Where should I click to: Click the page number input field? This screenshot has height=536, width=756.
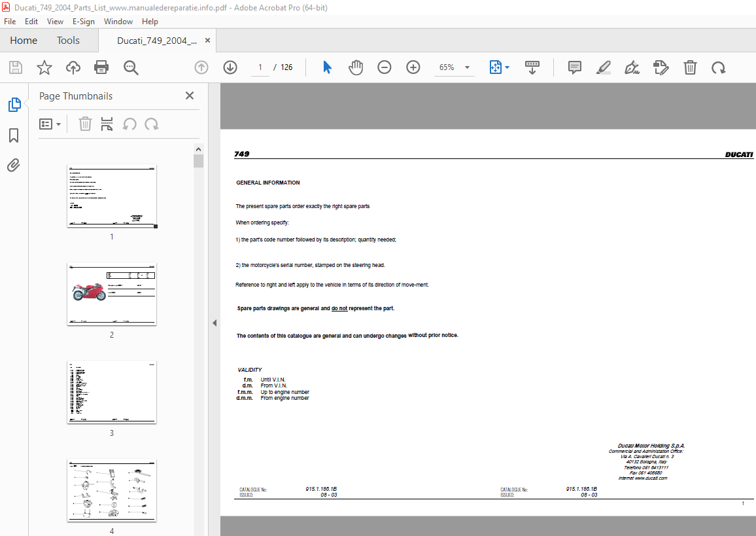pyautogui.click(x=260, y=67)
